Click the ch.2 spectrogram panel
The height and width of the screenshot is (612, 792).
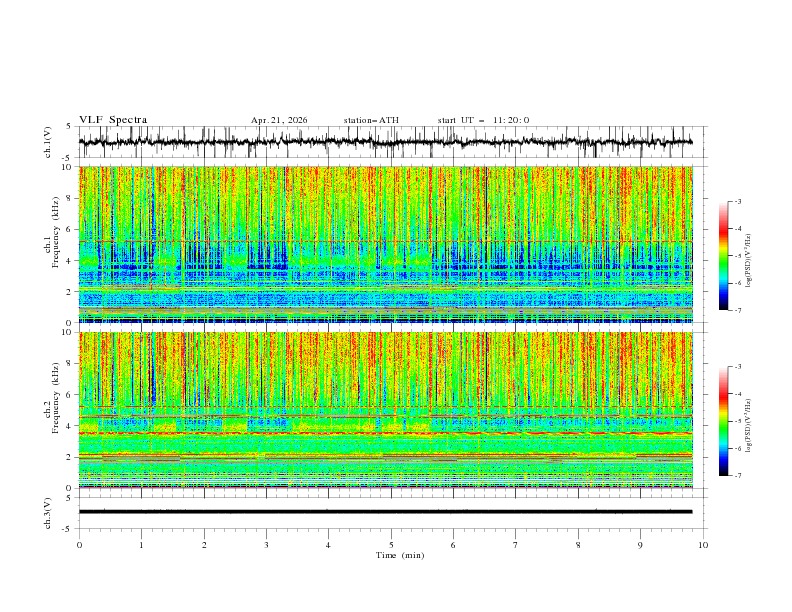pyautogui.click(x=385, y=410)
